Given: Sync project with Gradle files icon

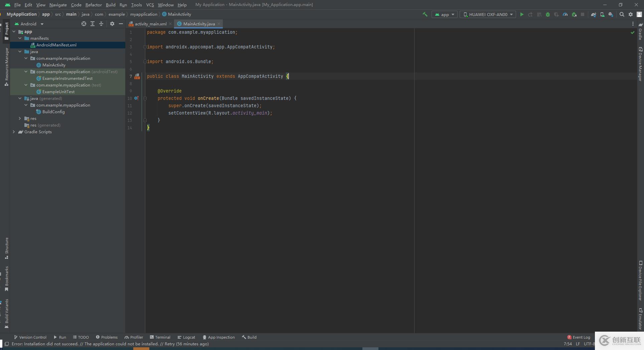Looking at the screenshot, I should tap(594, 14).
